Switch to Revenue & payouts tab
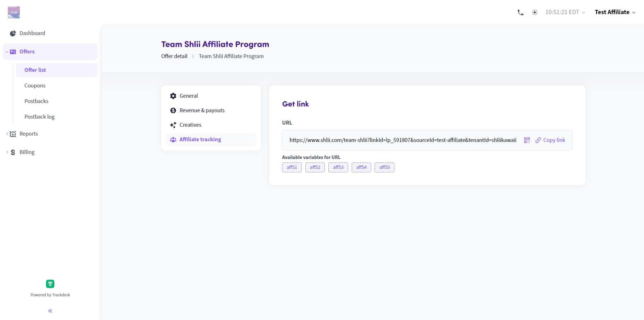 pyautogui.click(x=211, y=110)
